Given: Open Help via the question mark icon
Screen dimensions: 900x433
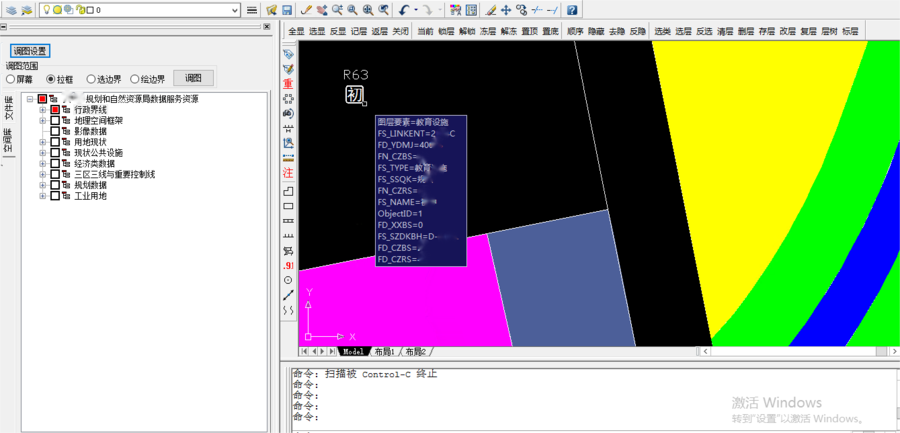Looking at the screenshot, I should point(572,9).
